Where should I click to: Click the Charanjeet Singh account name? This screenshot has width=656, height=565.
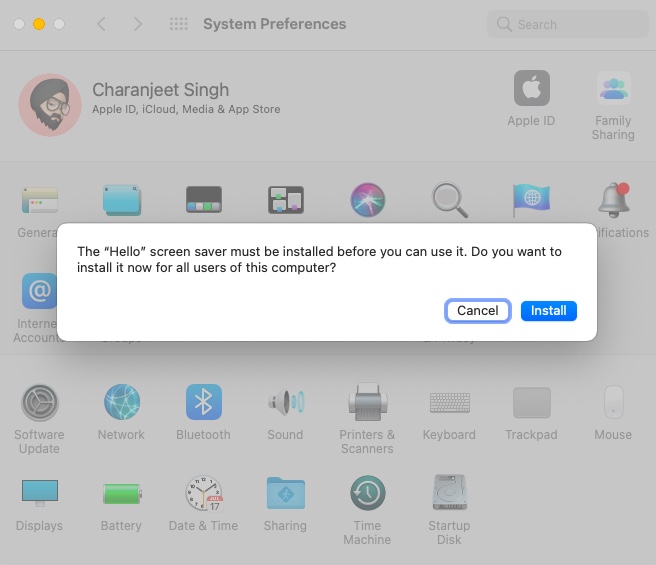point(161,90)
